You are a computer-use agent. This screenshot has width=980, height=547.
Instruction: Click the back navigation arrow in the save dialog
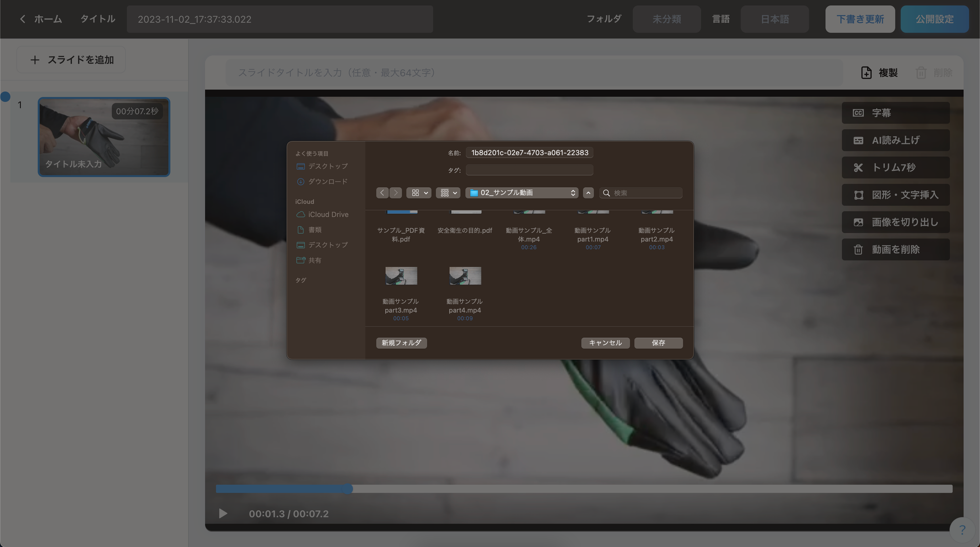pos(382,193)
